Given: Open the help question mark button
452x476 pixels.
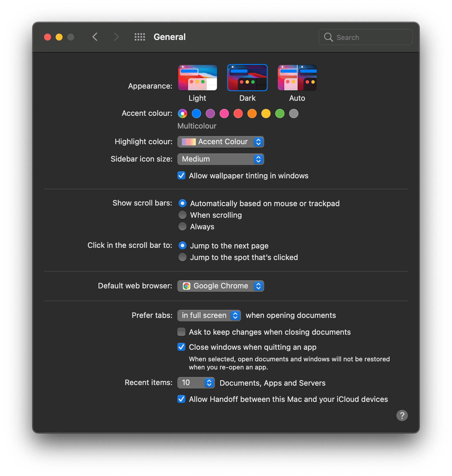Looking at the screenshot, I should click(x=402, y=415).
